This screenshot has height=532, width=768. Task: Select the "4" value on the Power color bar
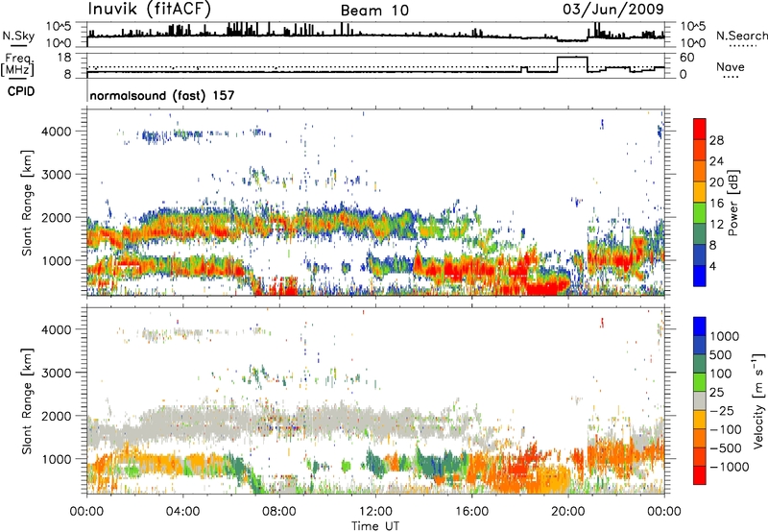point(713,267)
